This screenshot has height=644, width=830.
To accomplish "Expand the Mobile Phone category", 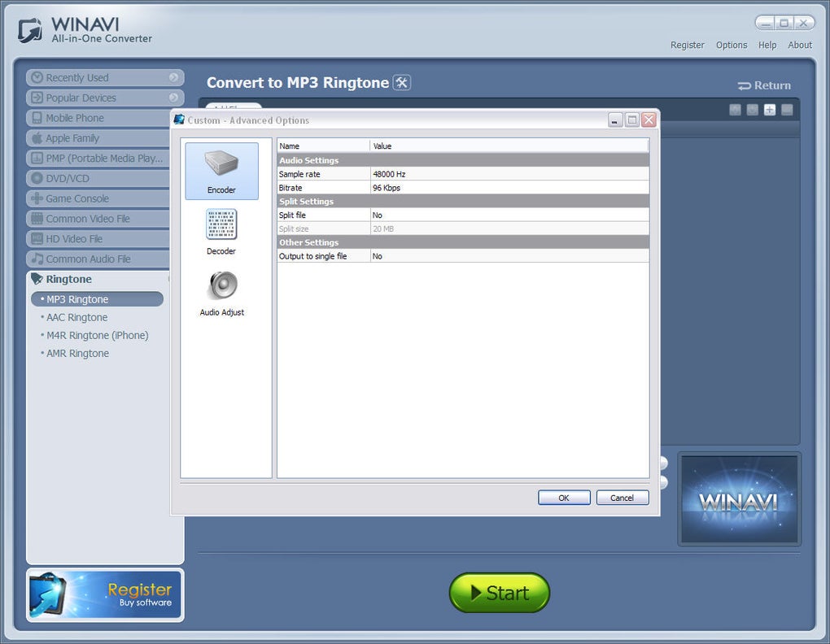I will pyautogui.click(x=98, y=117).
